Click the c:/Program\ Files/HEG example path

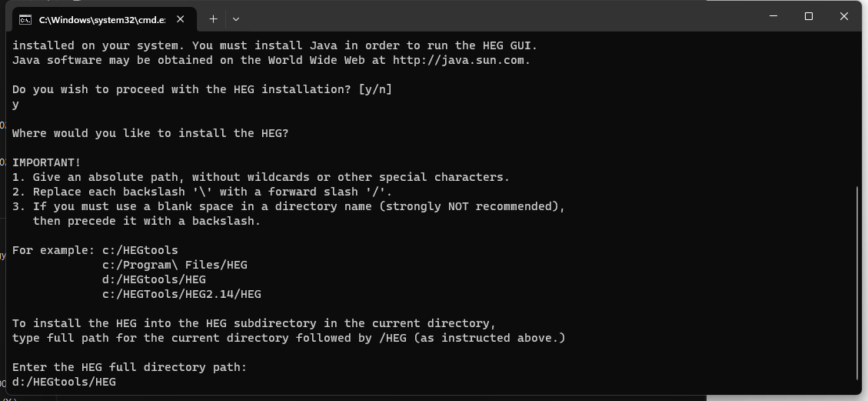175,265
